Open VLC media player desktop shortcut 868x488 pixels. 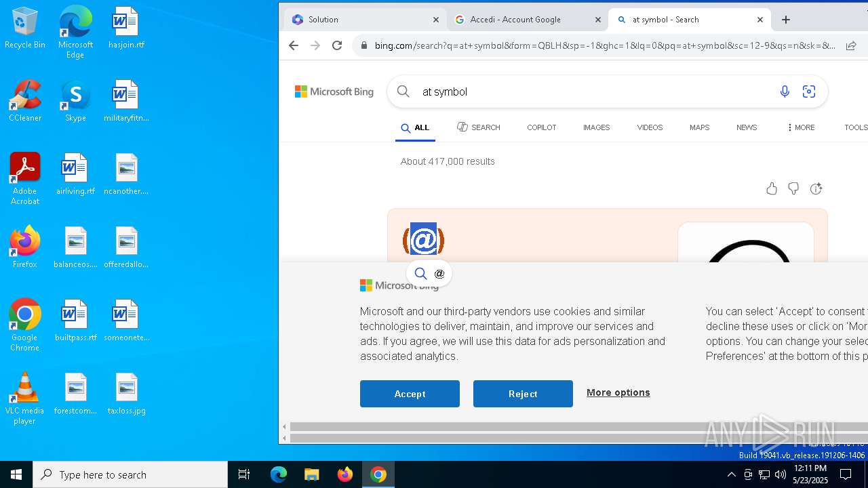coord(25,399)
